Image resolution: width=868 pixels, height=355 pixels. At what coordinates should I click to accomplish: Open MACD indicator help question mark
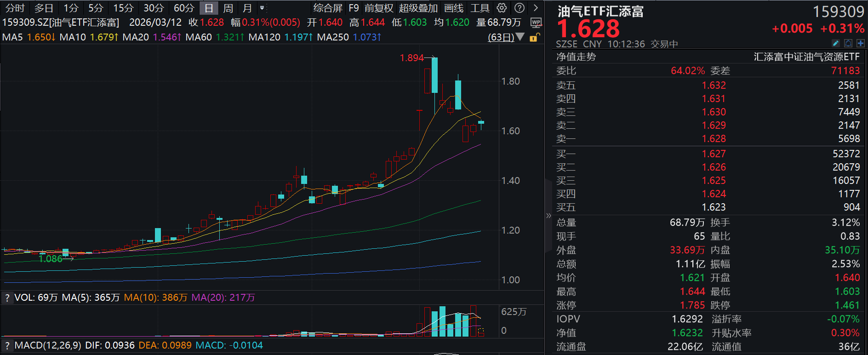point(7,345)
